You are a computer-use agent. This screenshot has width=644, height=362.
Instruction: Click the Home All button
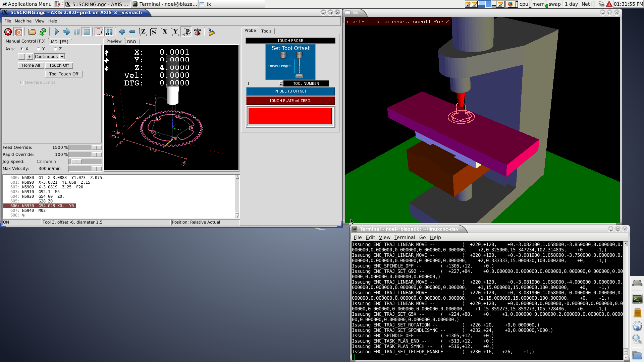click(x=31, y=65)
